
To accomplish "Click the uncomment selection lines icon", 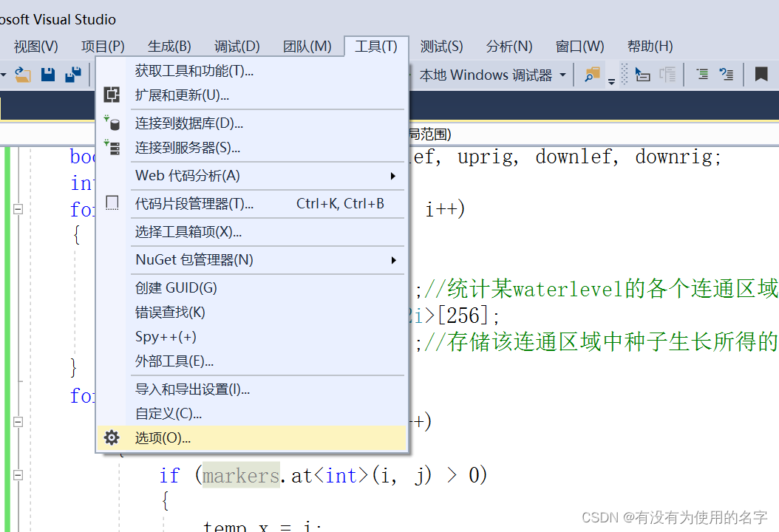I will 727,75.
